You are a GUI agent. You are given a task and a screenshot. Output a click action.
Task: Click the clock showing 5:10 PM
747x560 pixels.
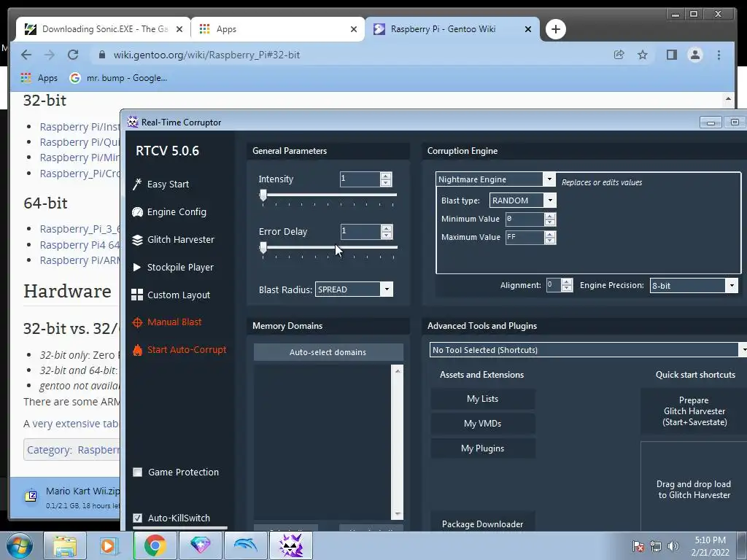tap(710, 545)
